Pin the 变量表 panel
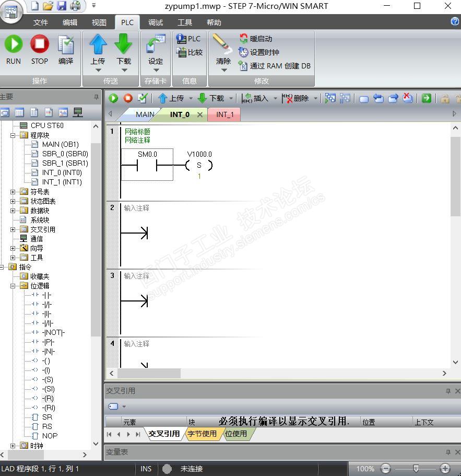This screenshot has width=461, height=476. coord(448,452)
